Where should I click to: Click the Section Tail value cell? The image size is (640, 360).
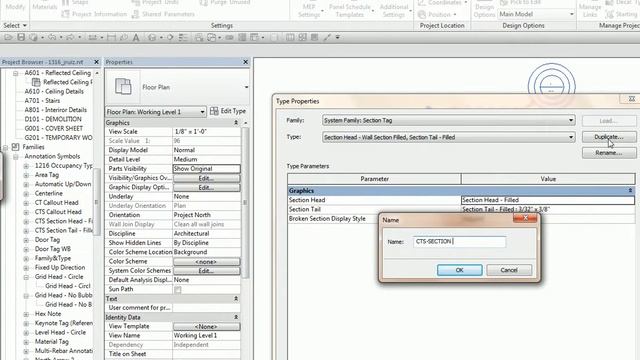(548, 209)
